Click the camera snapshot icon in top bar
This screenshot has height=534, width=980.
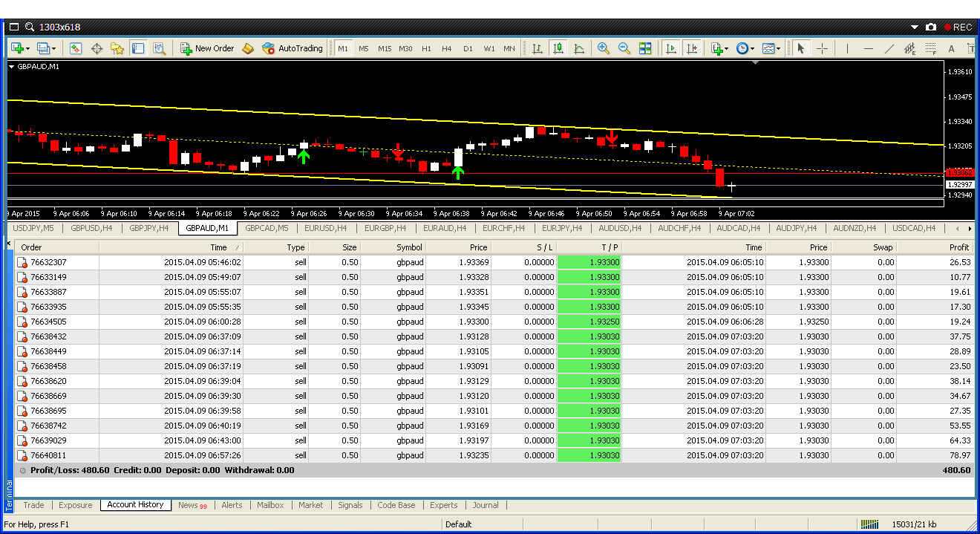(931, 27)
